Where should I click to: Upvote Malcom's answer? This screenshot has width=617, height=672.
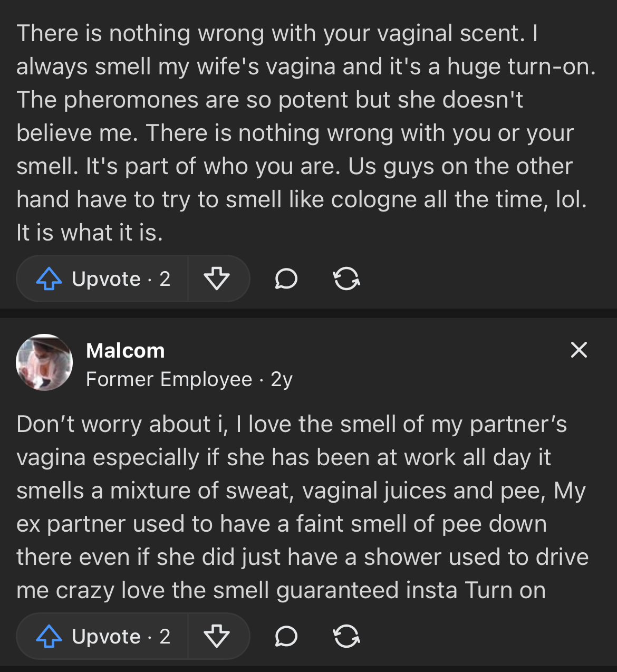tap(103, 636)
